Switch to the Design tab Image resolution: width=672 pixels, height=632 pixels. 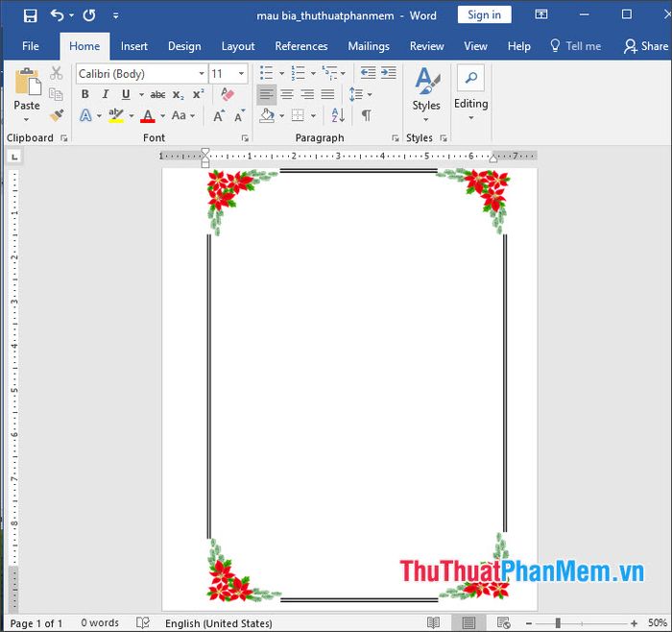(x=184, y=46)
